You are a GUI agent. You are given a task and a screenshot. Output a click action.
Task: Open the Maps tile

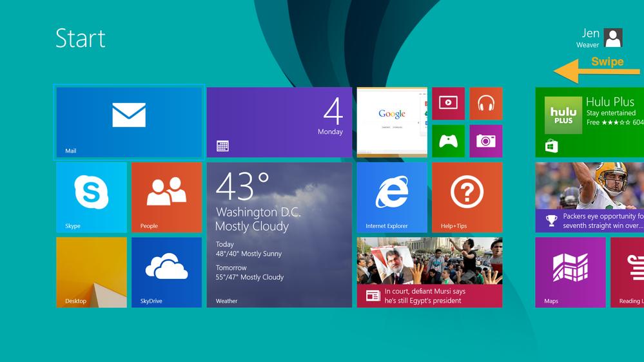coord(571,272)
